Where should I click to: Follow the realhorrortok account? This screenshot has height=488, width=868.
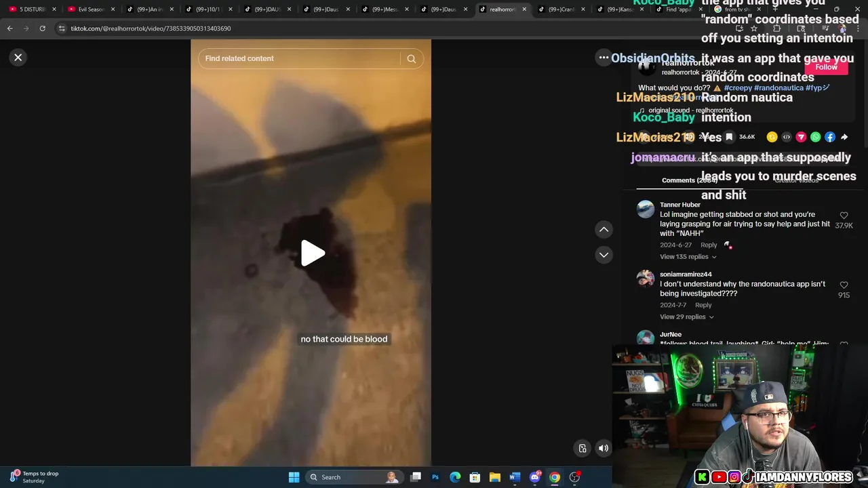point(826,67)
